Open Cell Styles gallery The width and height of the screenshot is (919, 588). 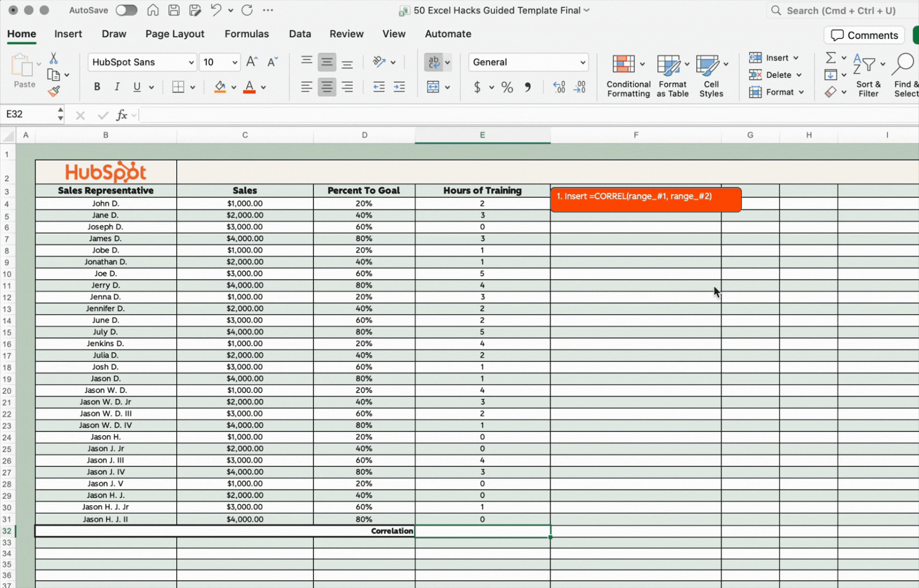pos(711,76)
